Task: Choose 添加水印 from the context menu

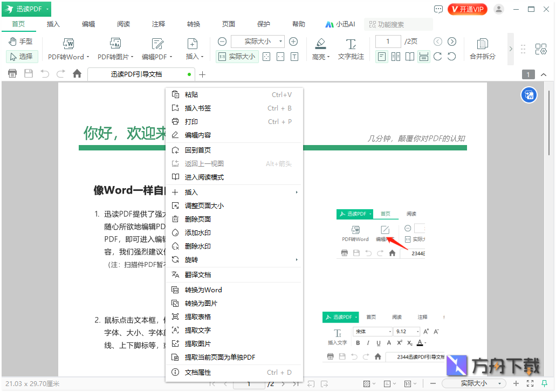Action: pos(234,232)
